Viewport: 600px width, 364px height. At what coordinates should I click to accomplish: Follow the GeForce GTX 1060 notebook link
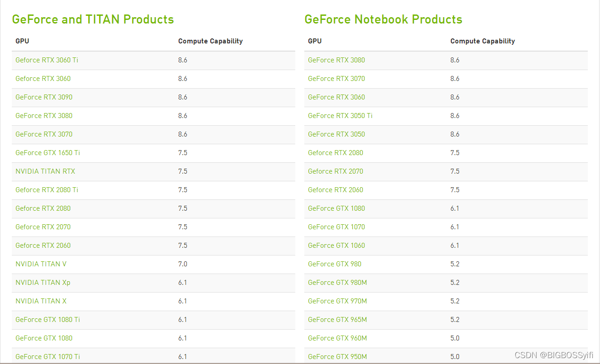[x=336, y=246]
